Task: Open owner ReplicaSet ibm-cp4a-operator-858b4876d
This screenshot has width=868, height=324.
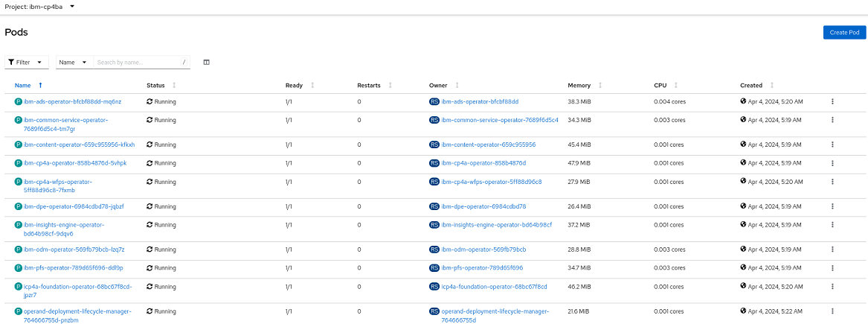Action: (x=483, y=163)
